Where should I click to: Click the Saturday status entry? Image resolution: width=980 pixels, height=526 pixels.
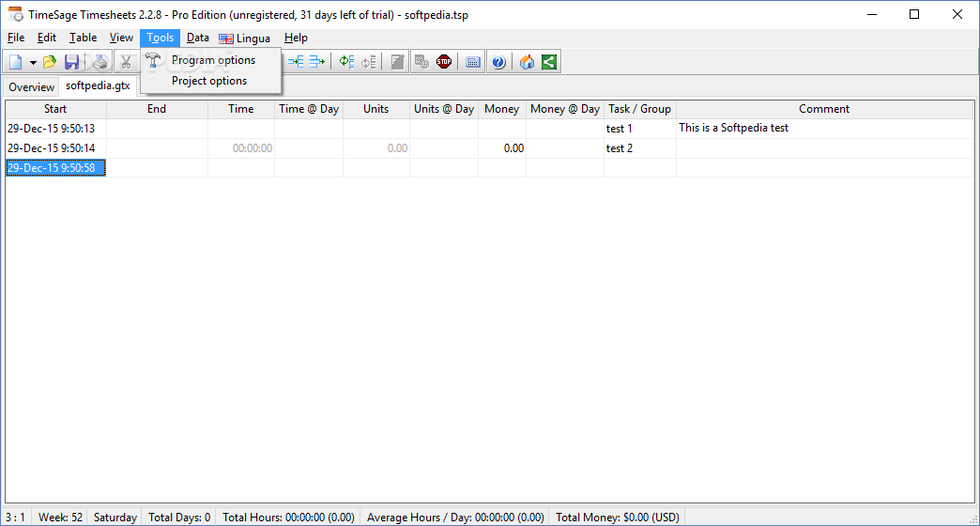click(x=115, y=518)
